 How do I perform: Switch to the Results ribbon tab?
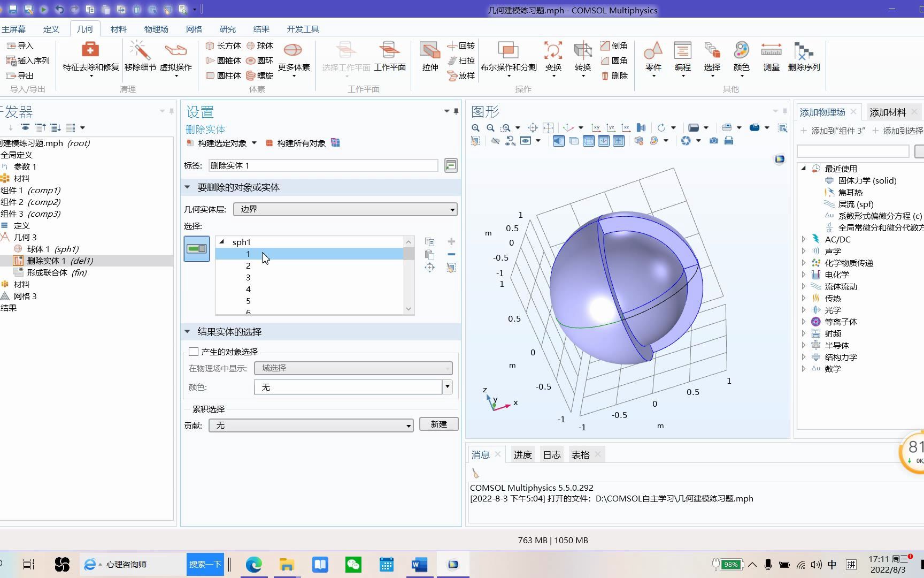point(261,29)
